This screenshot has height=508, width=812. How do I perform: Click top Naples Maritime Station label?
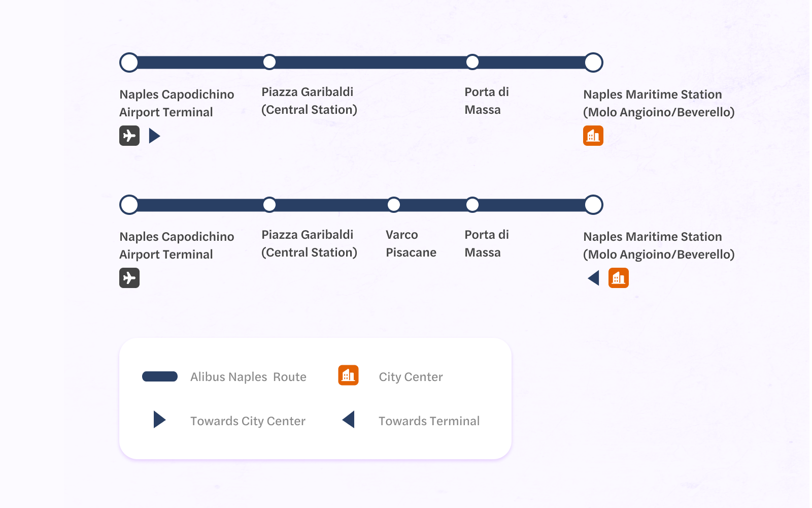click(x=659, y=104)
